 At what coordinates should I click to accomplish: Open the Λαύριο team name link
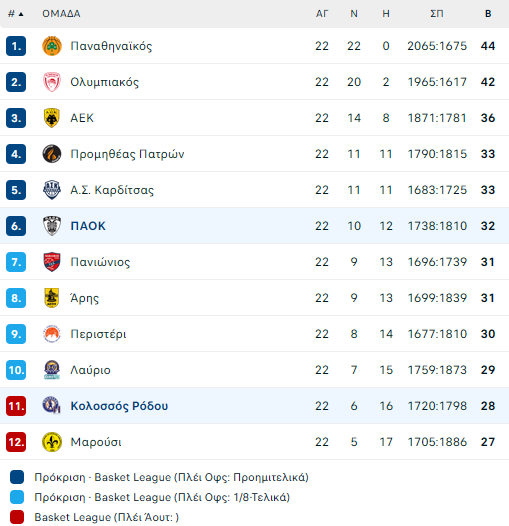coord(90,370)
